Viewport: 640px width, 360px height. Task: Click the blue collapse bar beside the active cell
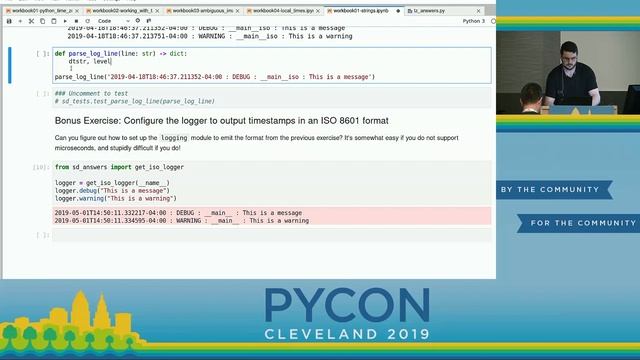click(x=10, y=65)
